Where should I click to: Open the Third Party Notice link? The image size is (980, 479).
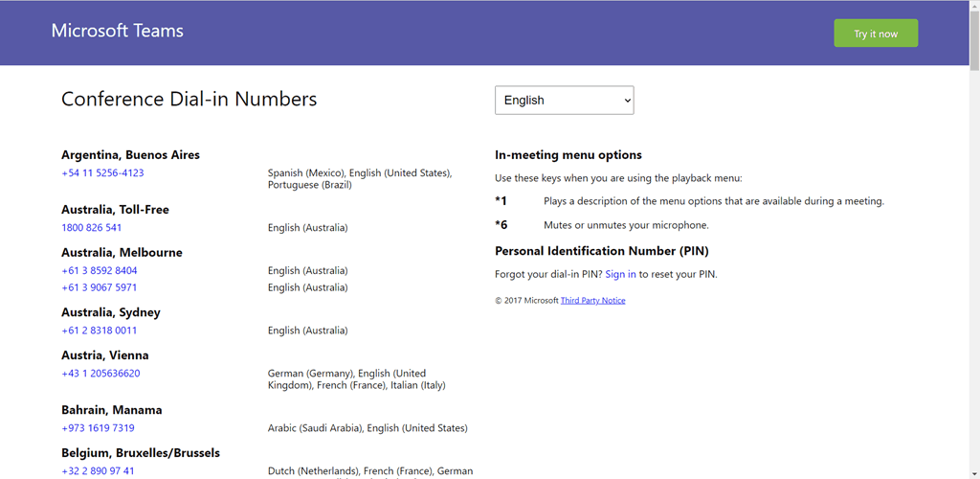click(x=592, y=301)
